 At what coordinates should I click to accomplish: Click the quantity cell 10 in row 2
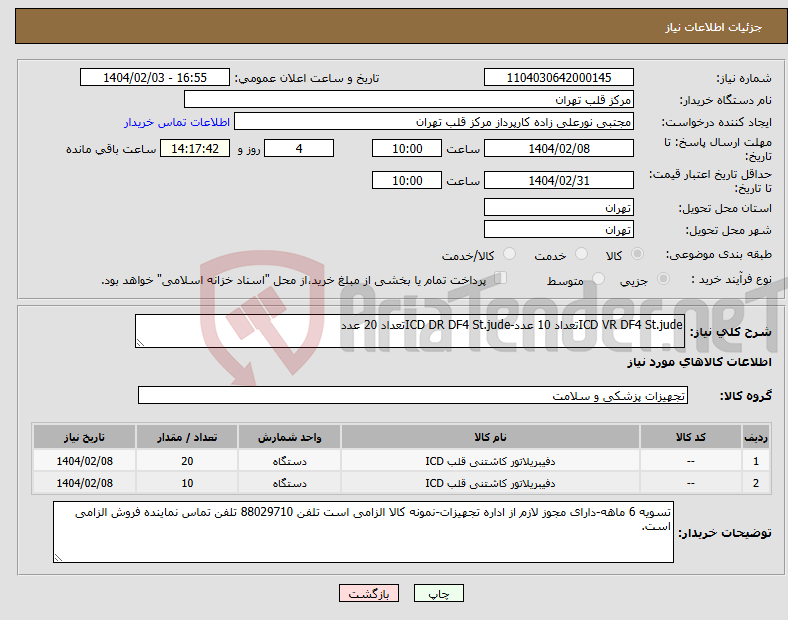187,483
